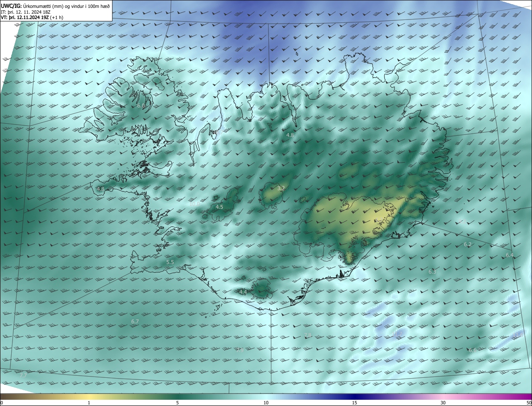Viewport: 532px width, 406px height.
Task: Click the title "Úrkomumætti (mm) og vindur í 100m hæð"
Action: [66, 6]
